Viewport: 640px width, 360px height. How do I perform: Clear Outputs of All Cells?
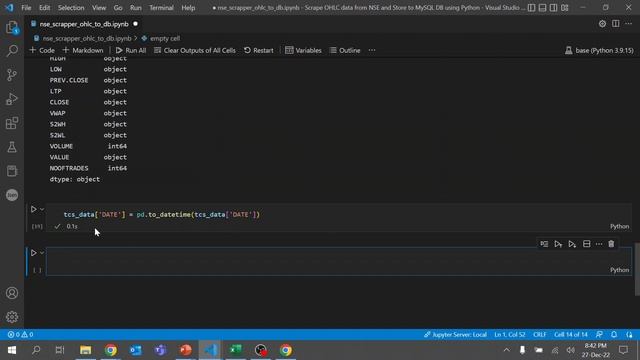(x=195, y=50)
